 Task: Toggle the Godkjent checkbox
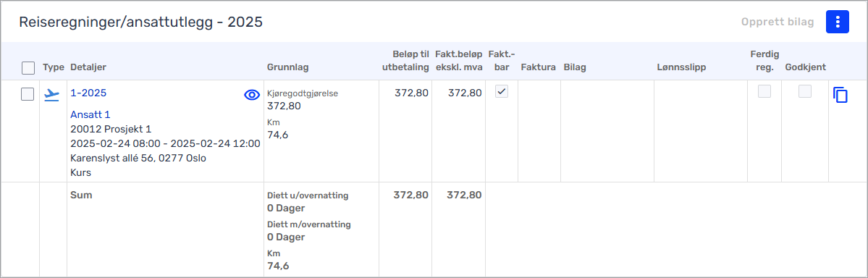(x=805, y=92)
